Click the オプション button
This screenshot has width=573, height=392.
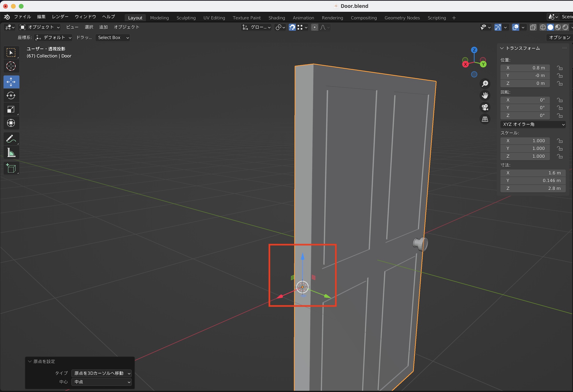(x=559, y=38)
